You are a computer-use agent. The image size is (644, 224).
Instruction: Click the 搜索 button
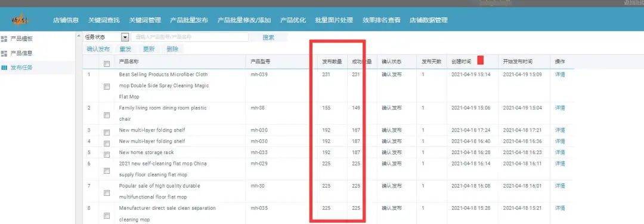[x=268, y=37]
